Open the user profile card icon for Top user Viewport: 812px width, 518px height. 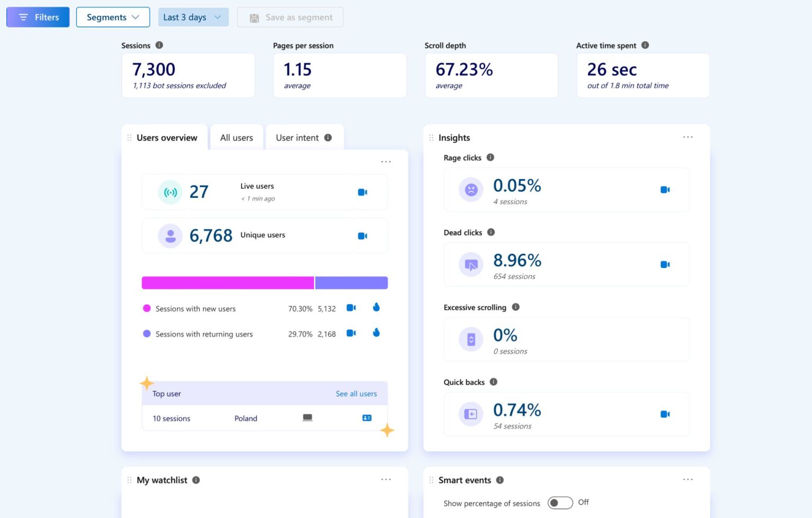click(366, 418)
